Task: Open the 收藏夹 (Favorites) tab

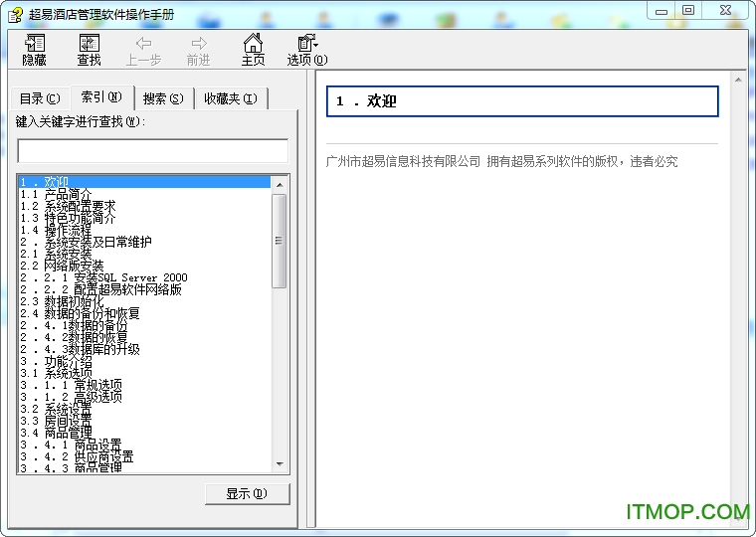Action: pos(230,98)
